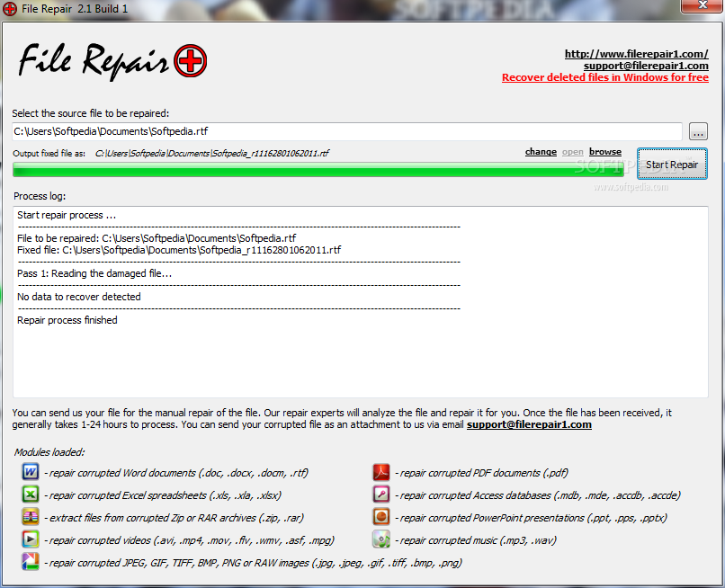Click the change output file link

tap(541, 152)
